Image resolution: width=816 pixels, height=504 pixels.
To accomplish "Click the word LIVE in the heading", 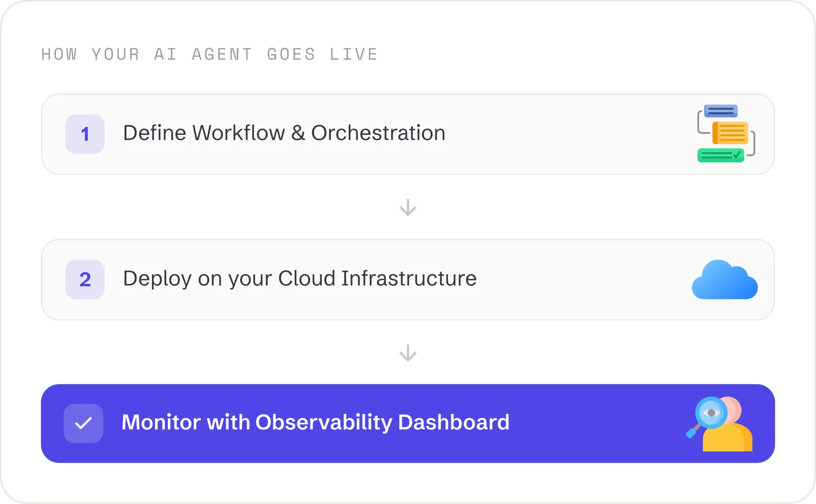I will coord(354,54).
